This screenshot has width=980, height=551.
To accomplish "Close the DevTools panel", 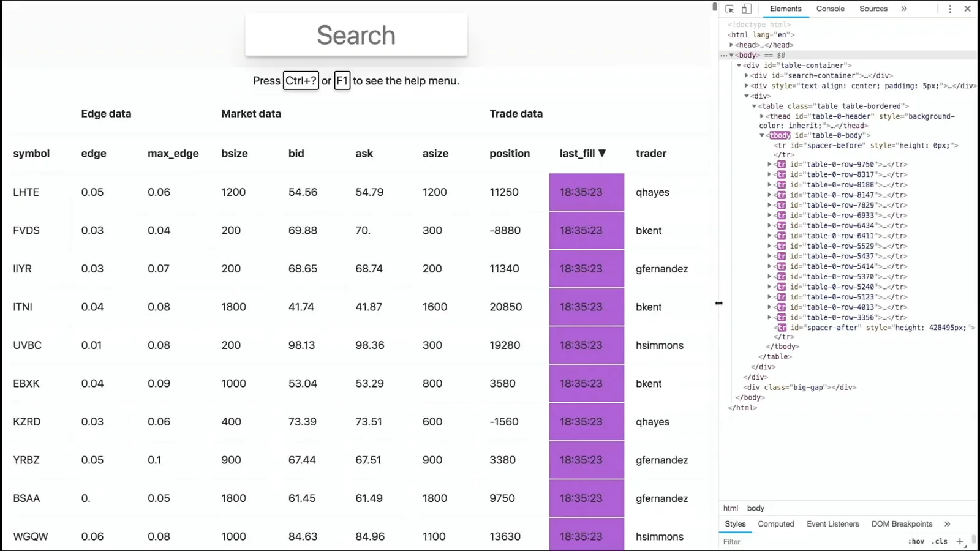I will pos(968,9).
